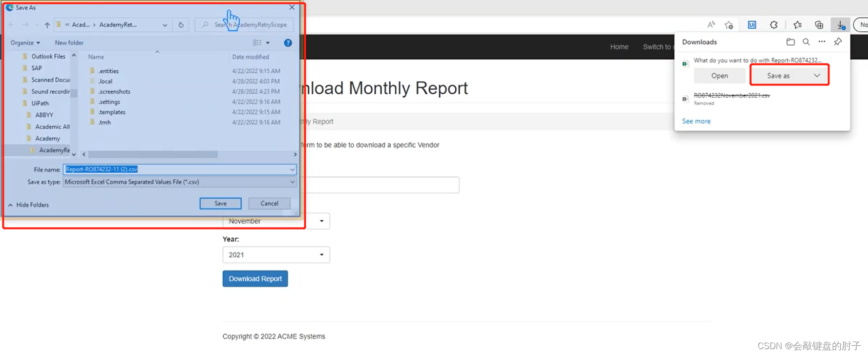Click Open in the Downloads panel
The image size is (868, 355).
click(x=720, y=76)
